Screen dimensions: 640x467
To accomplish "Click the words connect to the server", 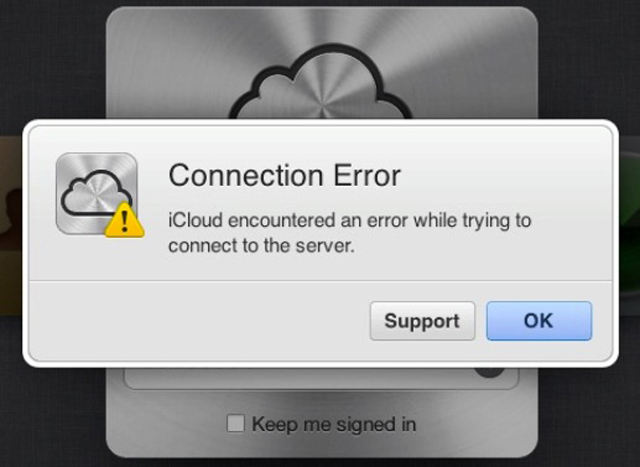I will (x=261, y=246).
